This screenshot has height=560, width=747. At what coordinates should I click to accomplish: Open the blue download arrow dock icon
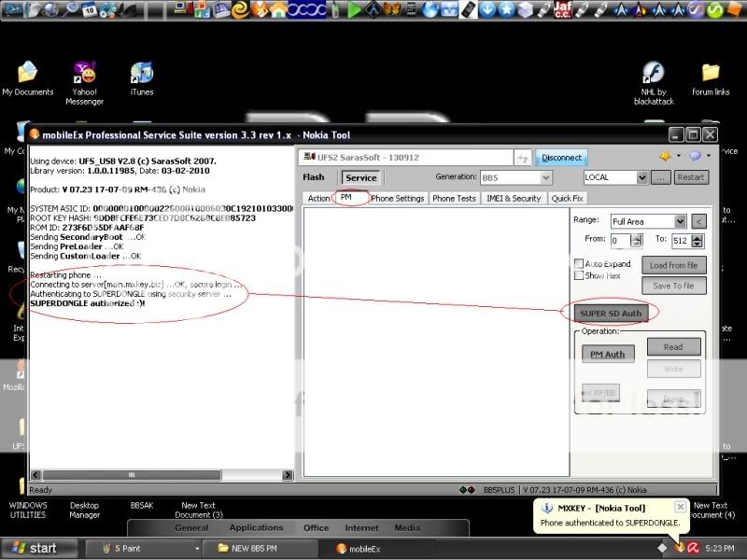pyautogui.click(x=486, y=10)
